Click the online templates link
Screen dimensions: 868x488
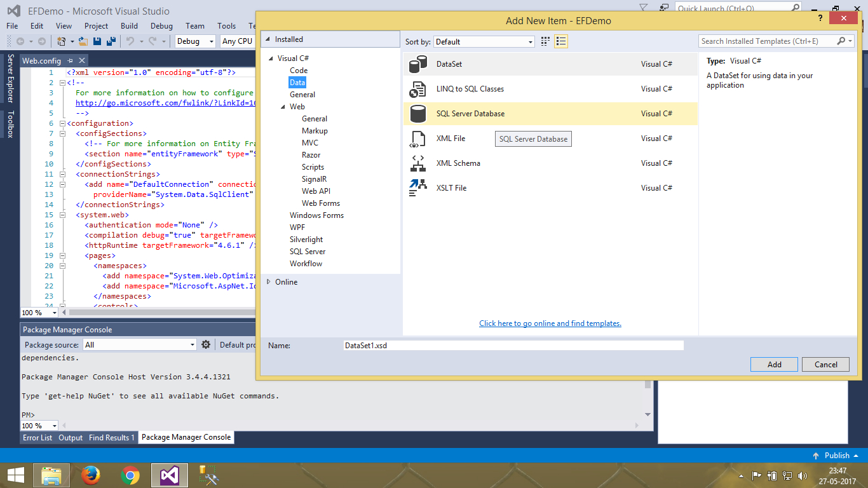(550, 323)
